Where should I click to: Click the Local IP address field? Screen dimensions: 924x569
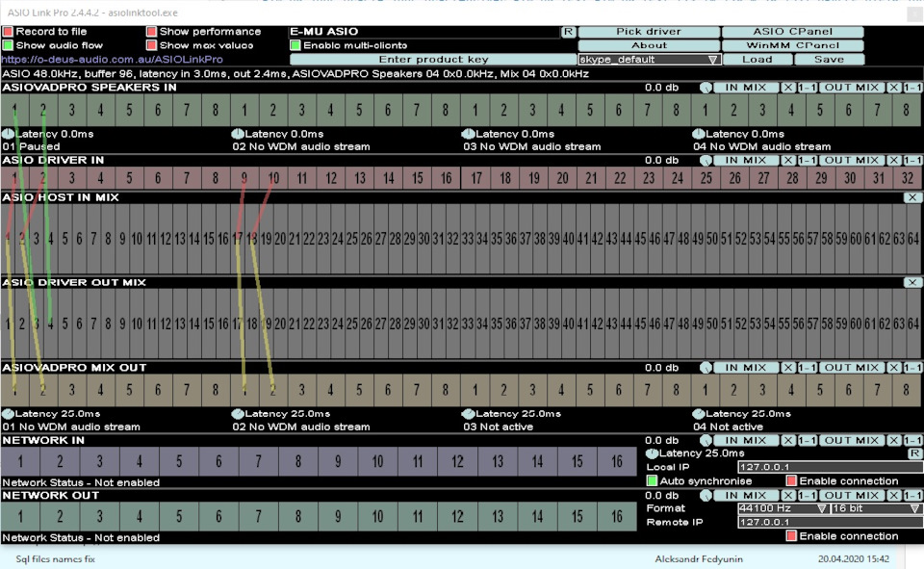[x=830, y=467]
